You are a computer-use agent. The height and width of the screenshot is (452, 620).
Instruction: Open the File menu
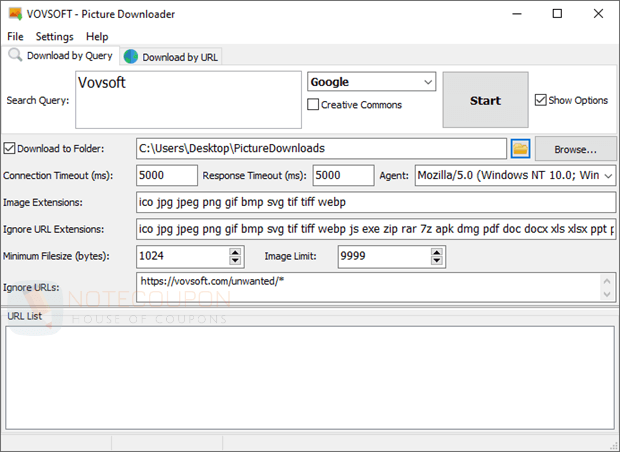pyautogui.click(x=15, y=36)
